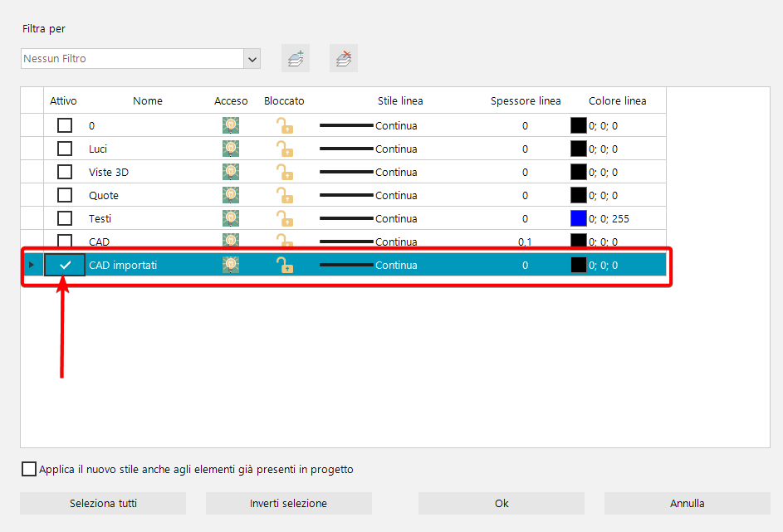
Task: Check the Attivo box for Viste 3D
Action: pos(65,172)
